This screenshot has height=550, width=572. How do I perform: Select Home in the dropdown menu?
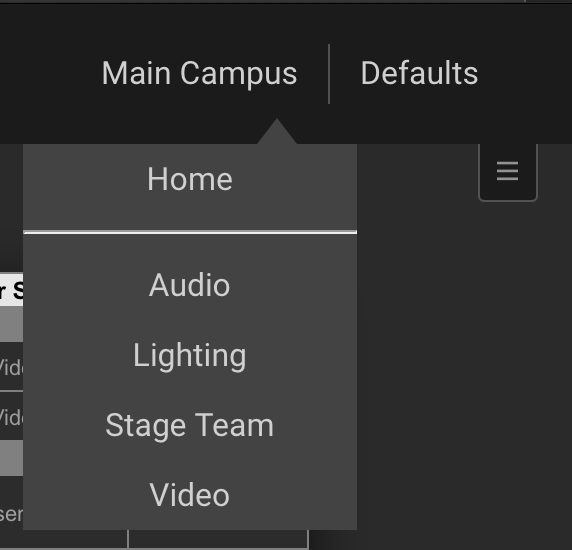pos(190,179)
